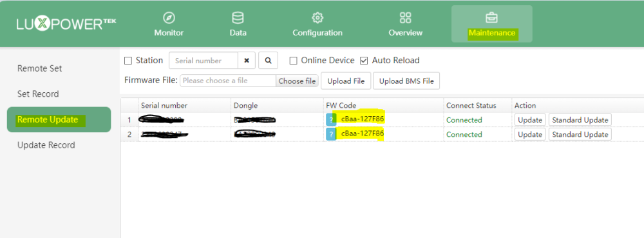Click Update button in row 2
644x238 pixels.
pos(530,134)
